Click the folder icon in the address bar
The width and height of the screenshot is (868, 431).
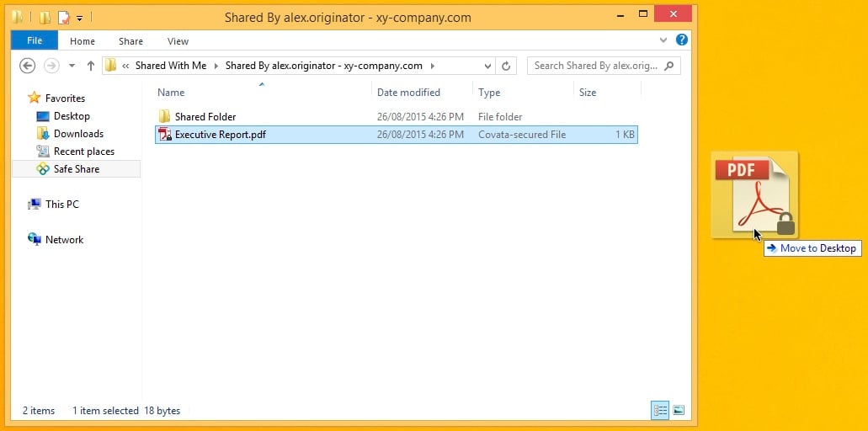(x=111, y=66)
